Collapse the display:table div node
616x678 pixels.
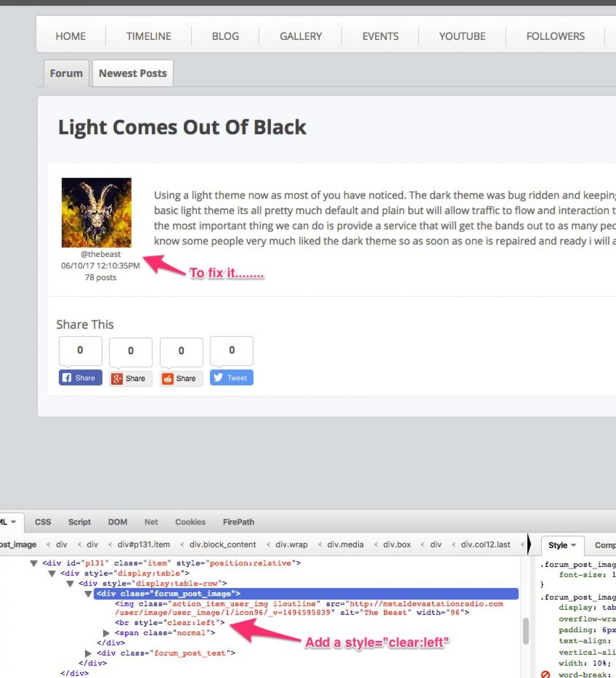52,574
